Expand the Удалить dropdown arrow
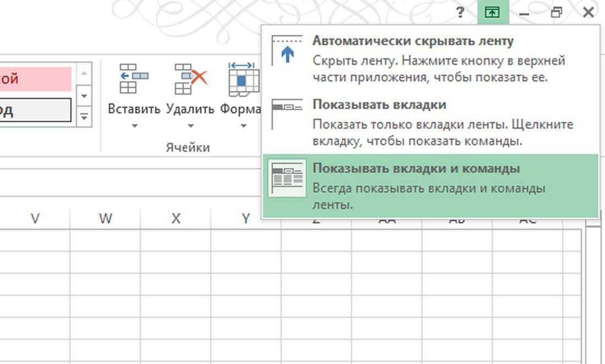The height and width of the screenshot is (364, 605). [191, 126]
